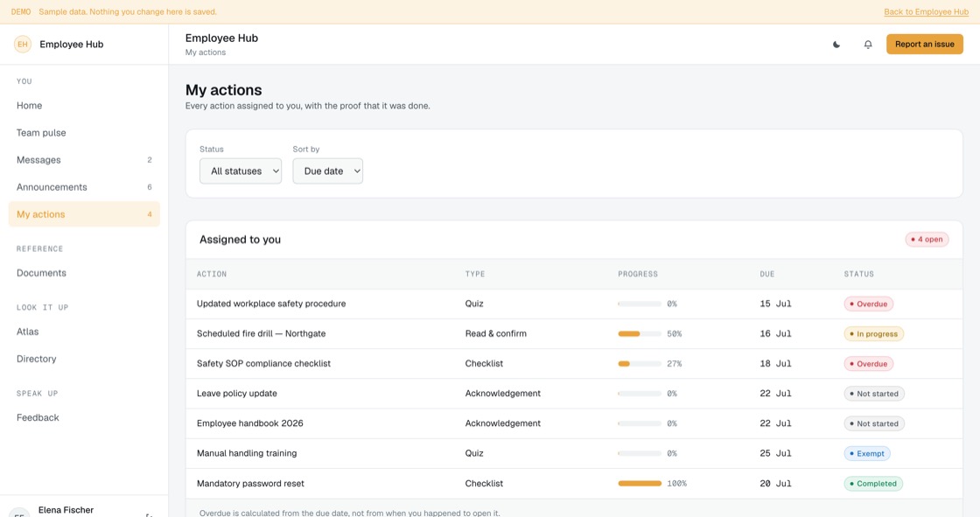The width and height of the screenshot is (980, 517).
Task: Click the EH logo avatar
Action: tap(23, 45)
